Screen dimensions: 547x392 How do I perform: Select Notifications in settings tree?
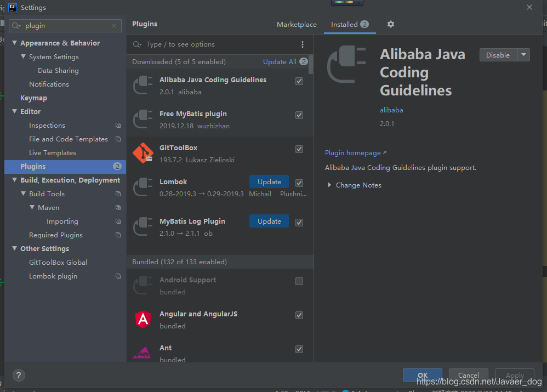pos(49,84)
